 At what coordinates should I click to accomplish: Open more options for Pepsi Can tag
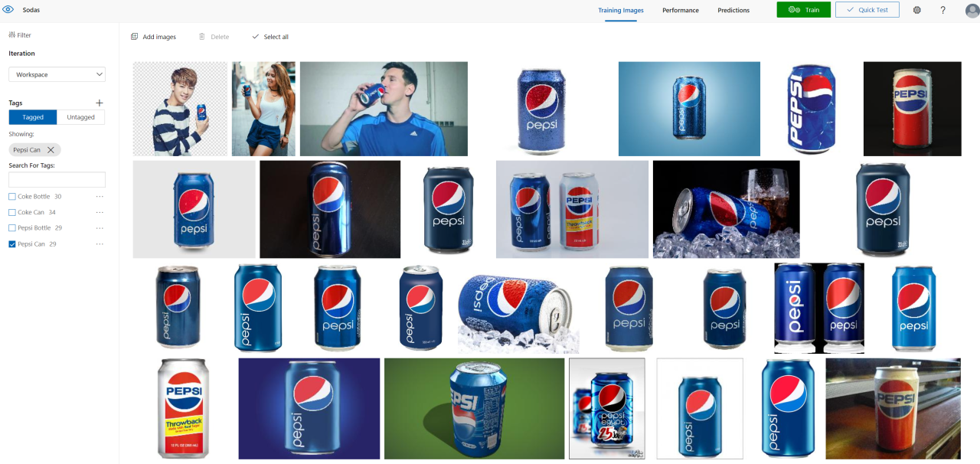(100, 244)
